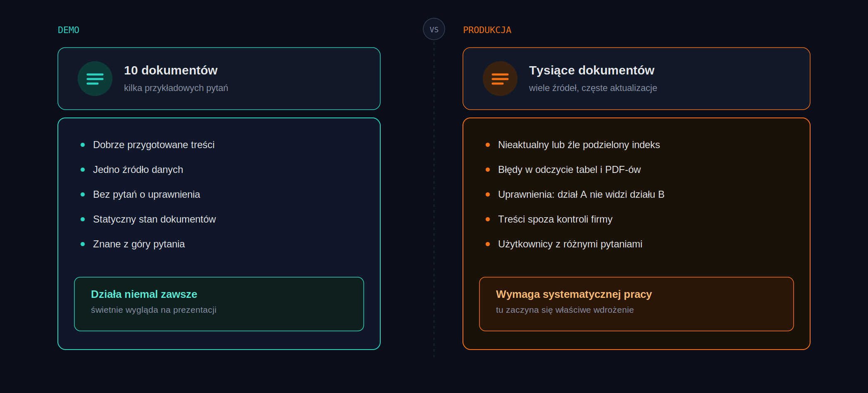The image size is (868, 393).
Task: Click the '10 dokumentów' heading
Action: [x=171, y=70]
